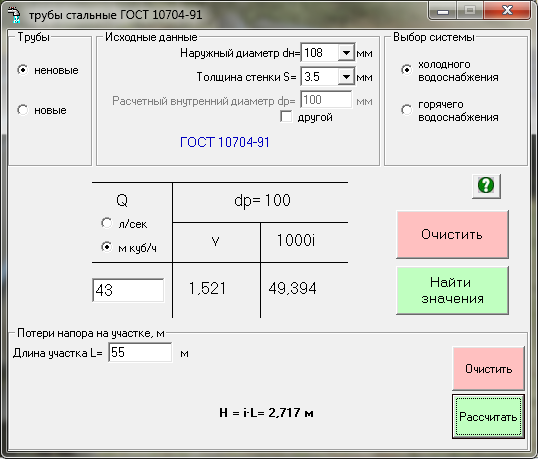Screen dimensions: 538x459
Task: Click the flow Q input field 43
Action: [x=128, y=290]
